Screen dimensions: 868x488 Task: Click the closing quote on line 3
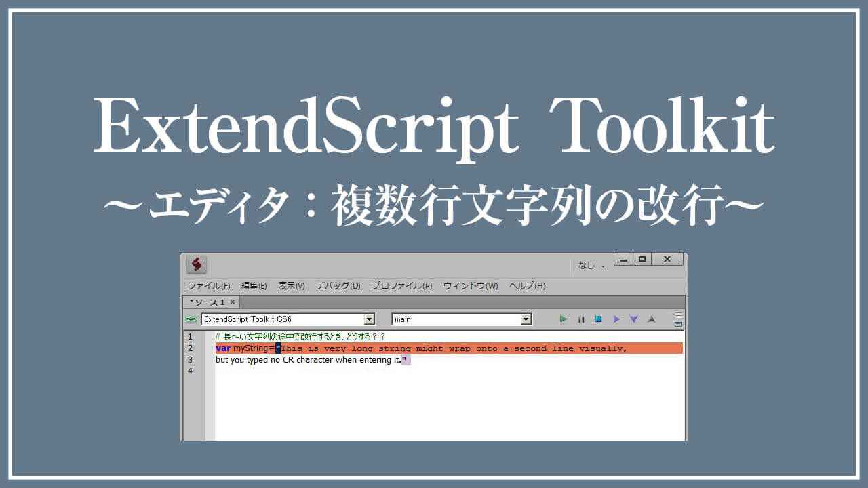tap(406, 360)
